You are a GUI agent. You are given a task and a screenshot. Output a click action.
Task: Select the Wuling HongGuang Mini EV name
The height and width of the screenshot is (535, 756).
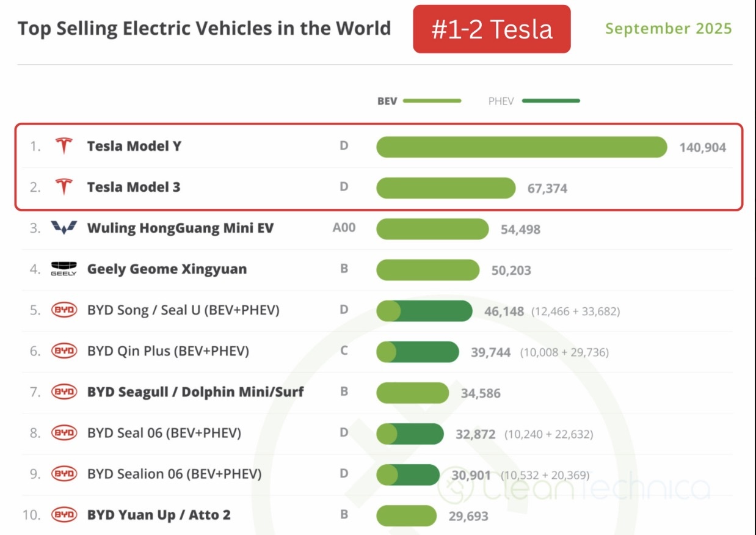click(180, 228)
